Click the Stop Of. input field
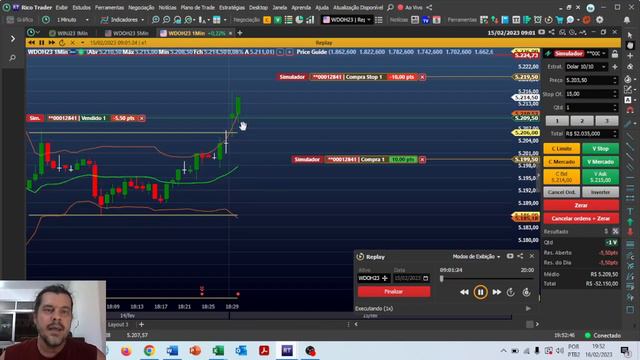 coord(592,94)
